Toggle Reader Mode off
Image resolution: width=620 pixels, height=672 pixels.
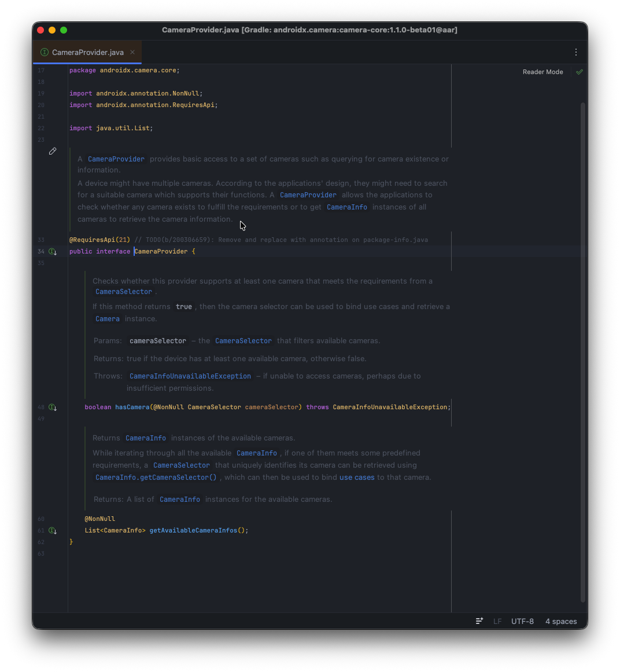coord(542,72)
